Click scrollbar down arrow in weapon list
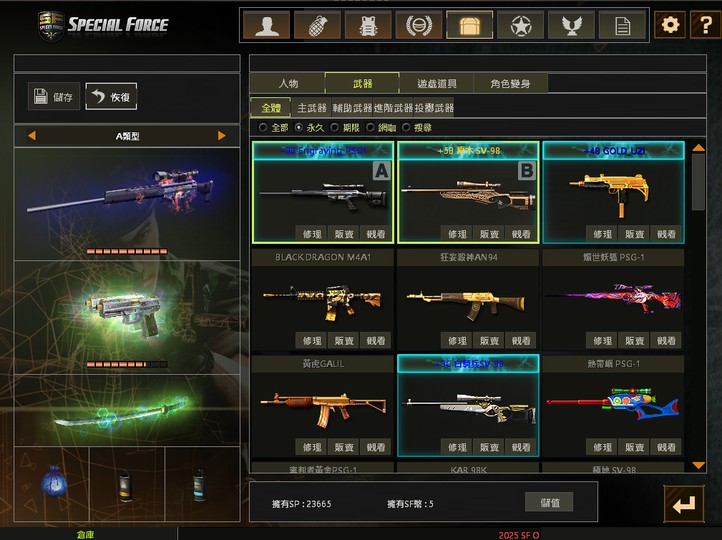The width and height of the screenshot is (722, 540). coord(699,465)
